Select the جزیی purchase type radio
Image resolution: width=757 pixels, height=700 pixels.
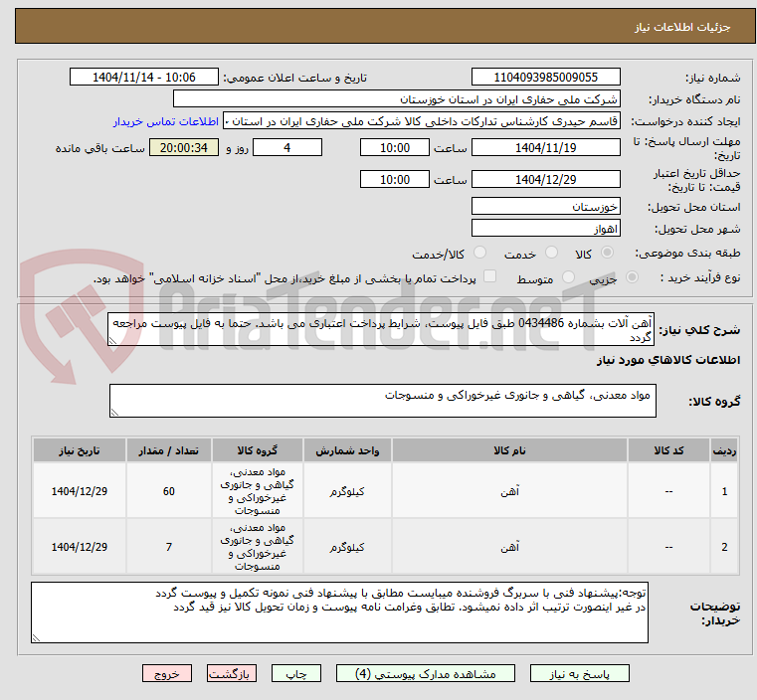coord(632,276)
